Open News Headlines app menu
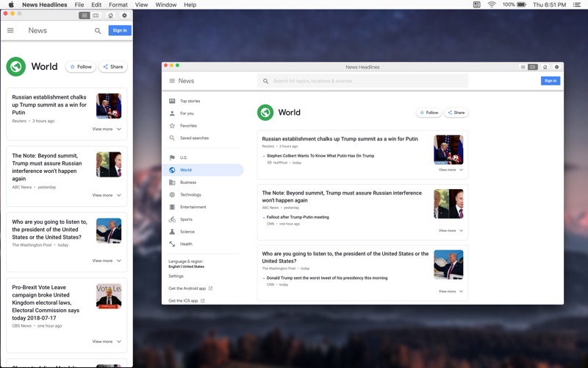 [x=45, y=4]
